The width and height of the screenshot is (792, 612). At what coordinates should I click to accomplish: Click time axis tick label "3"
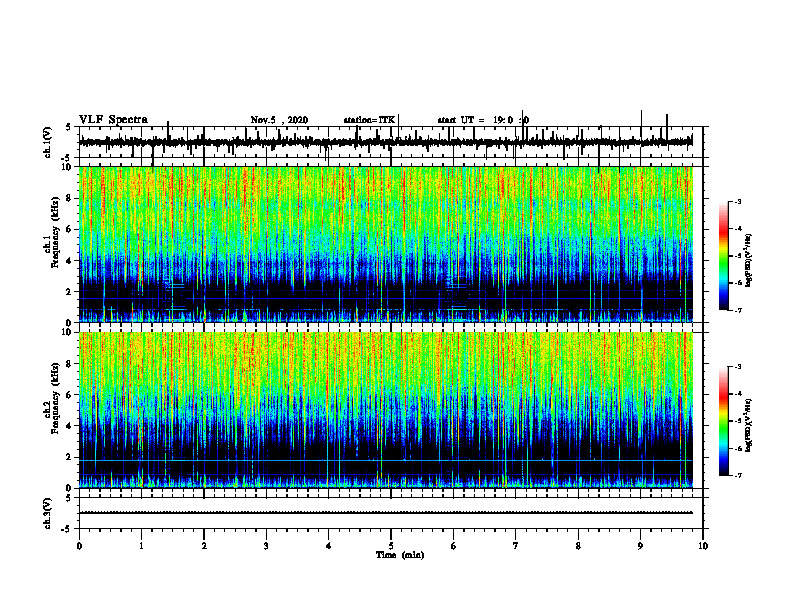click(x=266, y=546)
